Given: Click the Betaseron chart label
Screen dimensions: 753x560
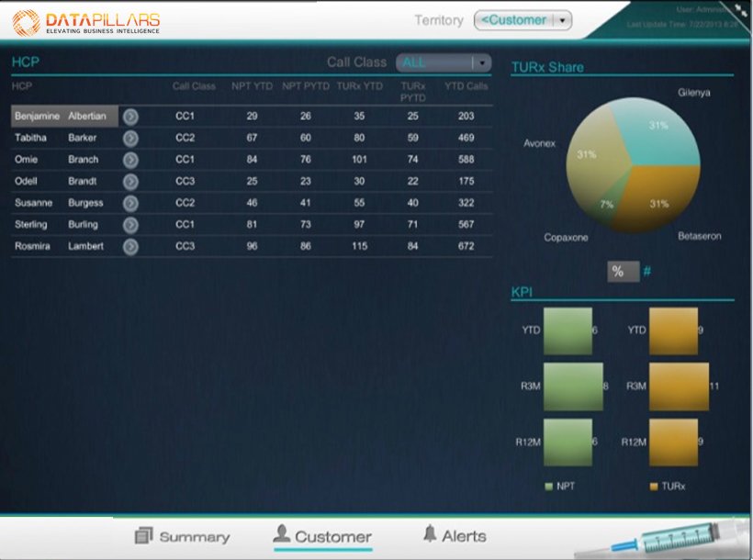Looking at the screenshot, I should pyautogui.click(x=699, y=236).
